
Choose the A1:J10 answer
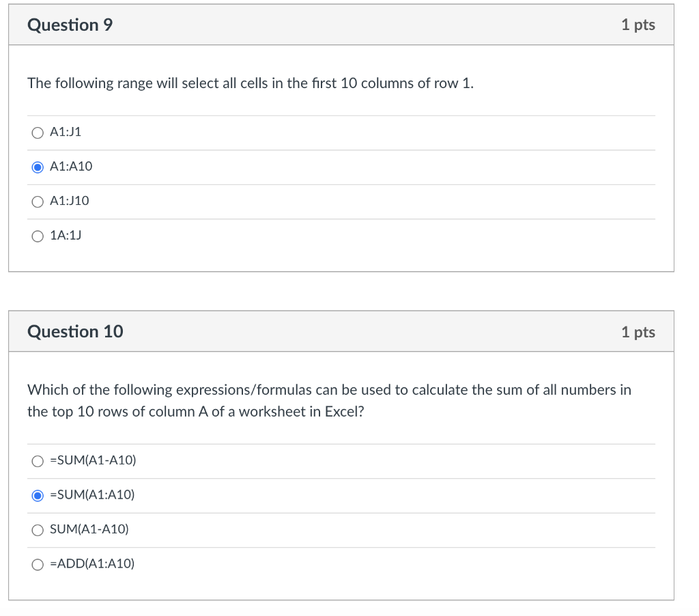point(38,201)
